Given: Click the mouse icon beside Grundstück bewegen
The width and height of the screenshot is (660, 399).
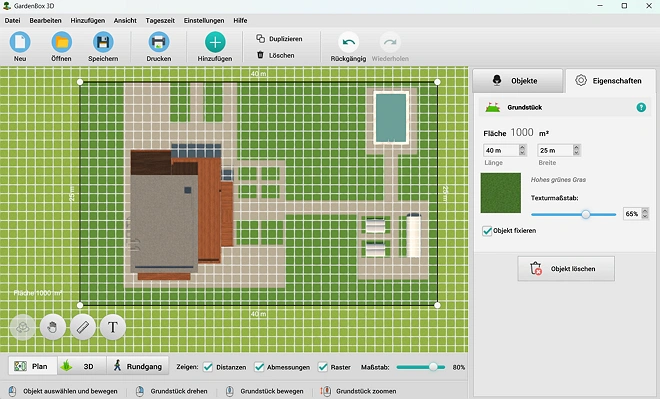Looking at the screenshot, I should 229,391.
